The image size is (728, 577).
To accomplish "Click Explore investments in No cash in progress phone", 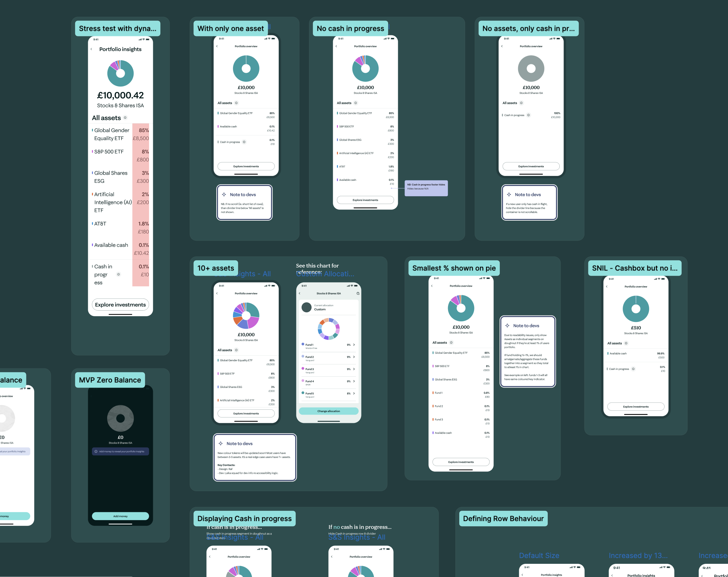I will 365,200.
